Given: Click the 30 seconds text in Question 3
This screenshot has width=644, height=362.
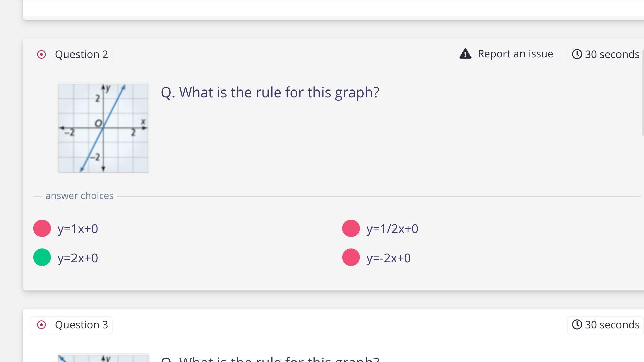Looking at the screenshot, I should [612, 325].
